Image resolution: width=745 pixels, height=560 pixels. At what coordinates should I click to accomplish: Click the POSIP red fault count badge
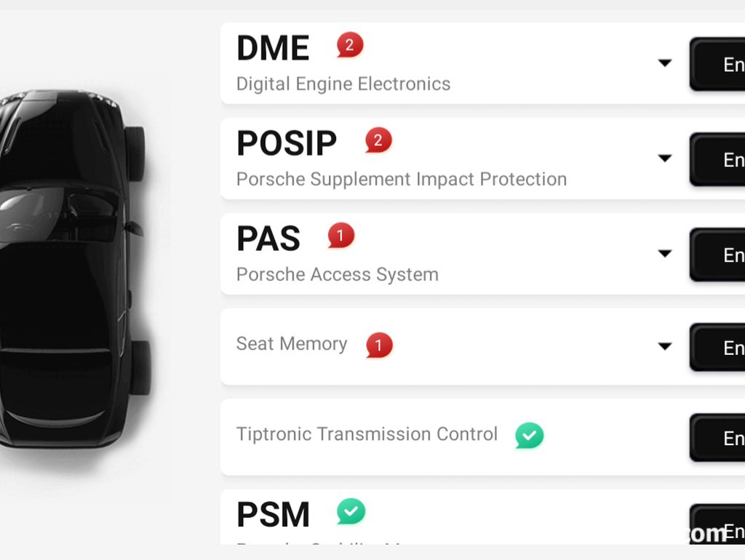coord(378,140)
